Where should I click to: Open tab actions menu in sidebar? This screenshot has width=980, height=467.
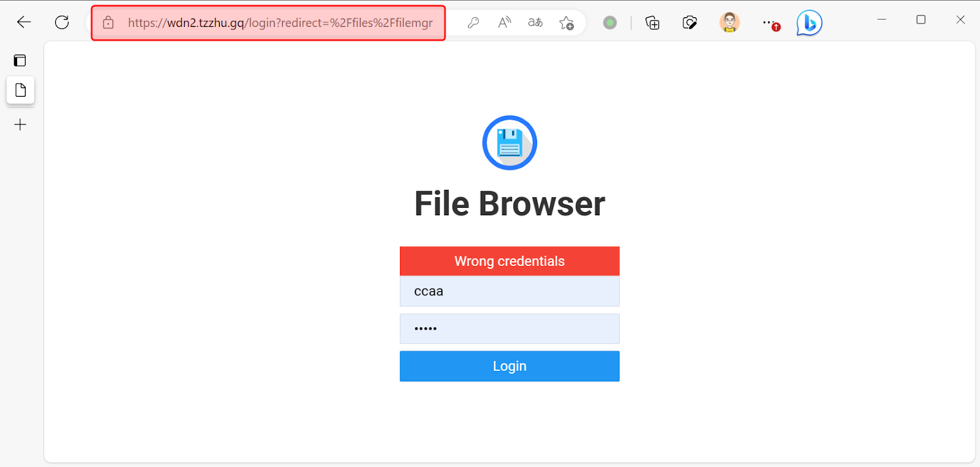click(x=20, y=60)
